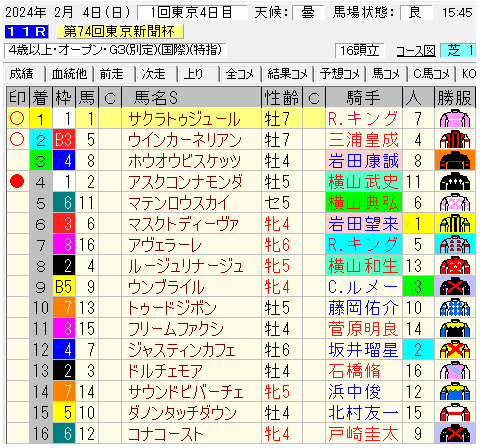
Task: Click horse name サクラトゥジュール
Action: 184,119
